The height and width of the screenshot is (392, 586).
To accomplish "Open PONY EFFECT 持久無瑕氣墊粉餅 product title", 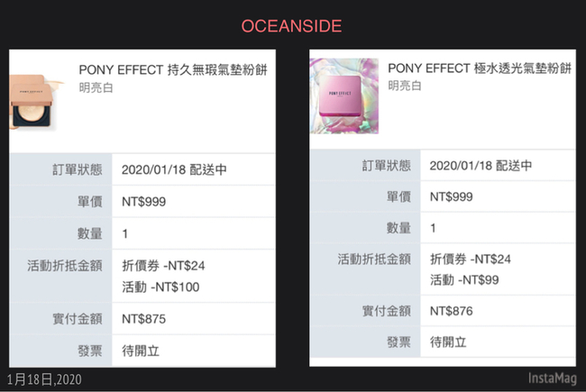I will click(x=173, y=70).
